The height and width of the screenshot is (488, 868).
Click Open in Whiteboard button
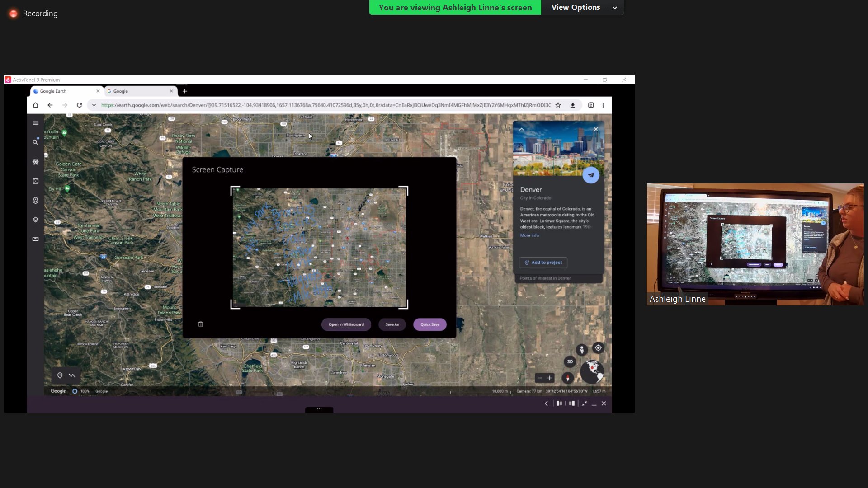pyautogui.click(x=346, y=324)
